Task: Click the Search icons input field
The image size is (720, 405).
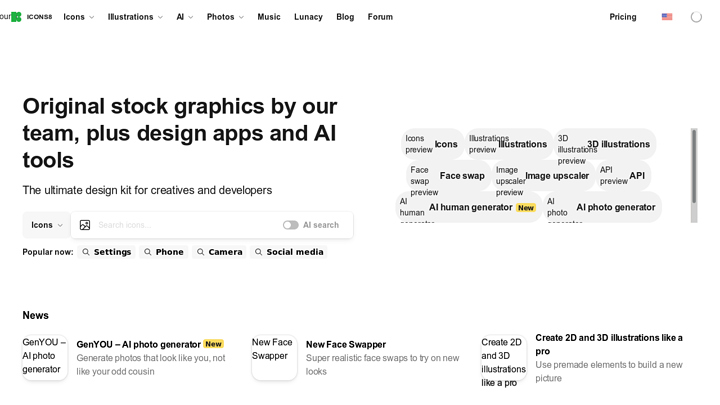Action: tap(187, 225)
